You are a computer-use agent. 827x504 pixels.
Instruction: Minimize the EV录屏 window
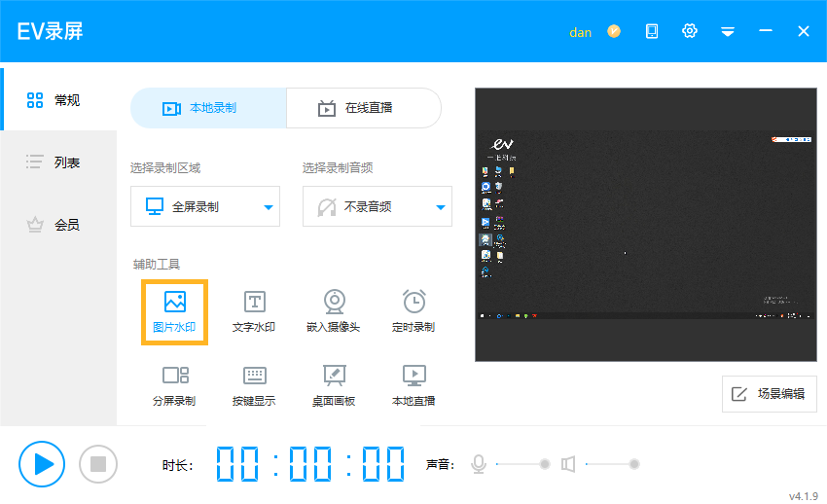tap(766, 31)
